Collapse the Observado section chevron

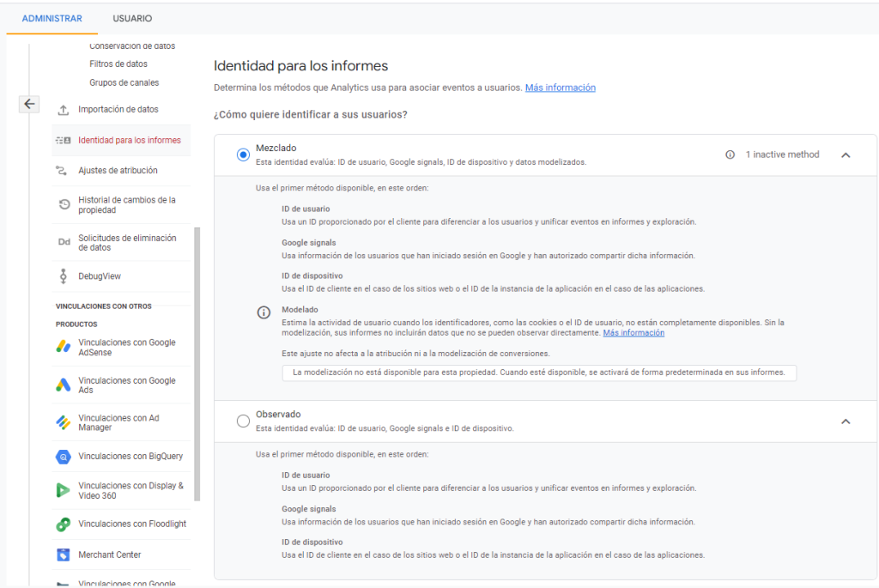click(846, 421)
